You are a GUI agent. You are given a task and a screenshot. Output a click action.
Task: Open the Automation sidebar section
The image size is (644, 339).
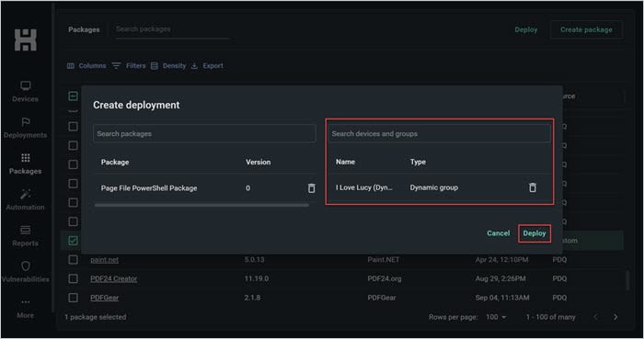pos(25,199)
